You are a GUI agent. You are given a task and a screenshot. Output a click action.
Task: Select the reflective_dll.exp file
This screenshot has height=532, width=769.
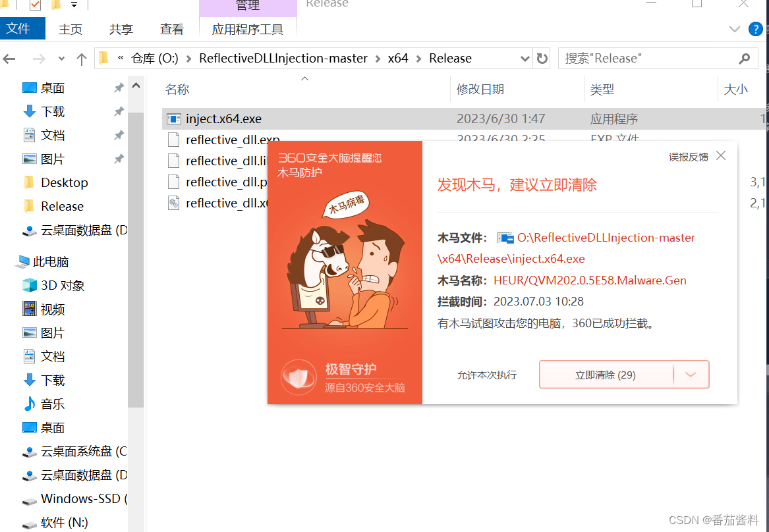click(x=233, y=140)
